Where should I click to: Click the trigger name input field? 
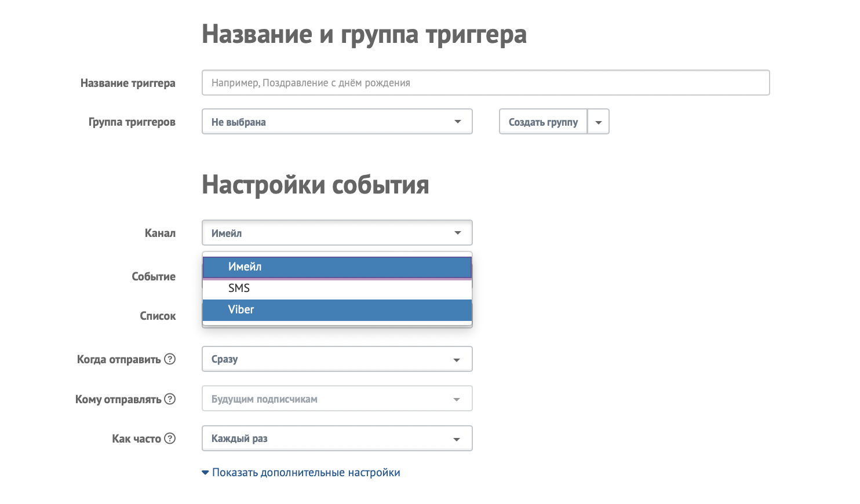(x=486, y=83)
